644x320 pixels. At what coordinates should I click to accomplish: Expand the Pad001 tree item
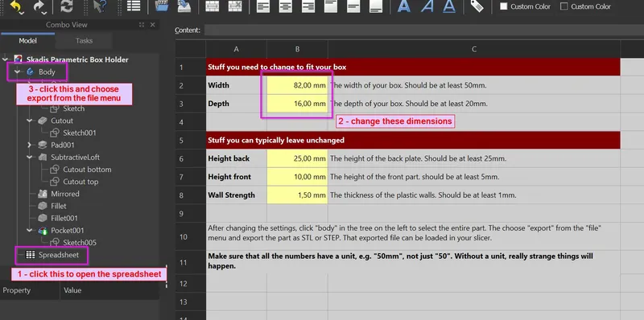click(30, 145)
